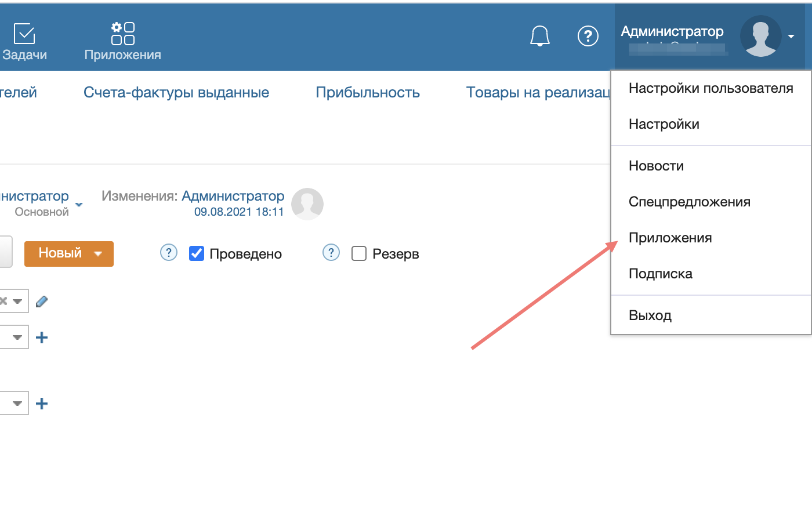The width and height of the screenshot is (812, 530).
Task: Toggle the Резерв checkbox
Action: (359, 253)
